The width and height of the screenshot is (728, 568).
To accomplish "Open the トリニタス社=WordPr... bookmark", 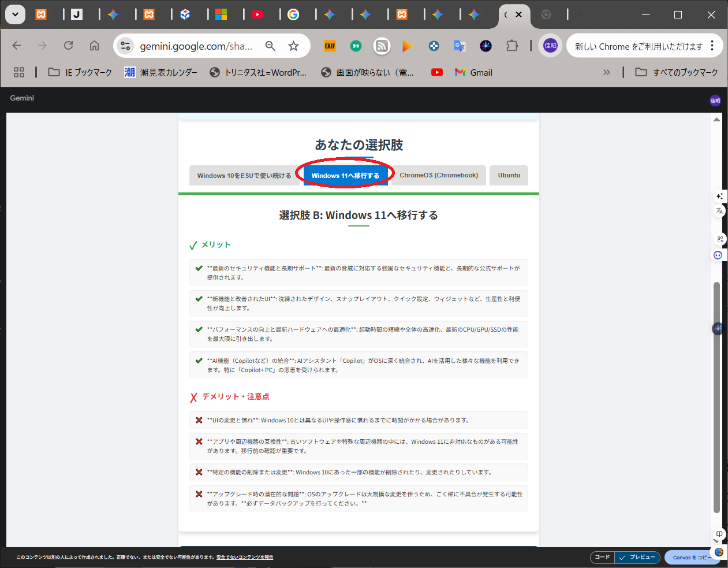I will coord(258,72).
